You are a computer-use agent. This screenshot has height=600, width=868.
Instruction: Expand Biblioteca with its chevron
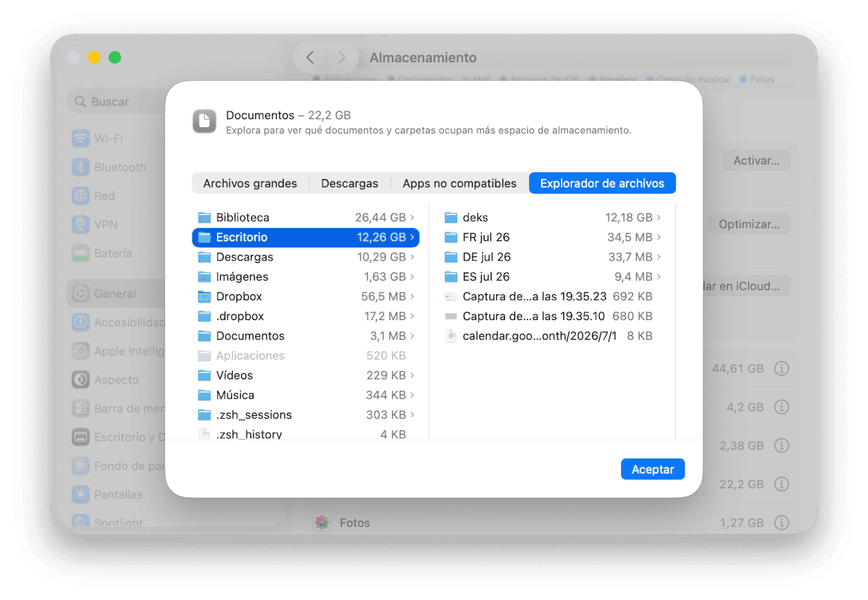412,218
